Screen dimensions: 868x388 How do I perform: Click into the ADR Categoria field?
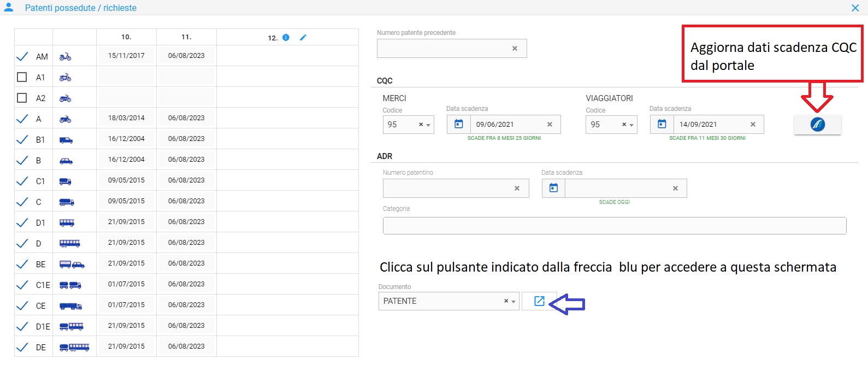click(x=614, y=226)
